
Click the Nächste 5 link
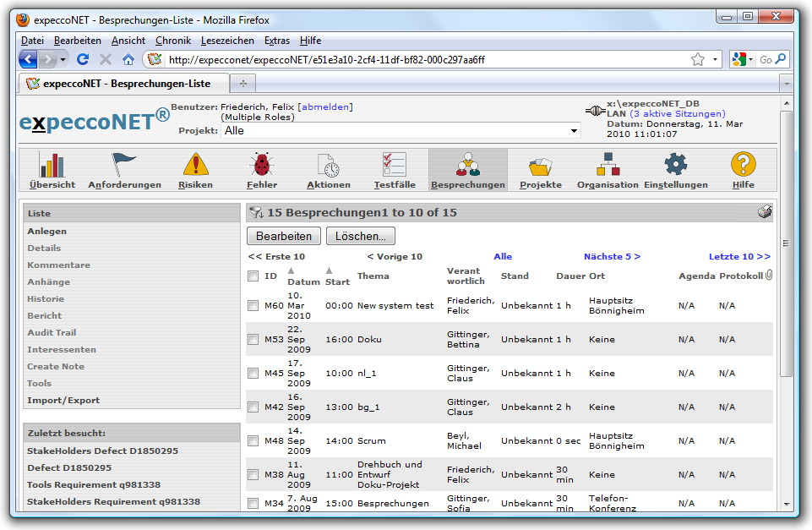point(612,257)
